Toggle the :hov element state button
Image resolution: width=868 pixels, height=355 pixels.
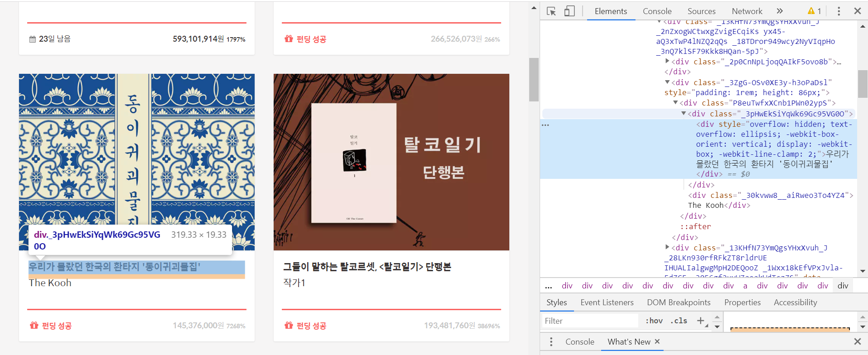[x=654, y=321]
